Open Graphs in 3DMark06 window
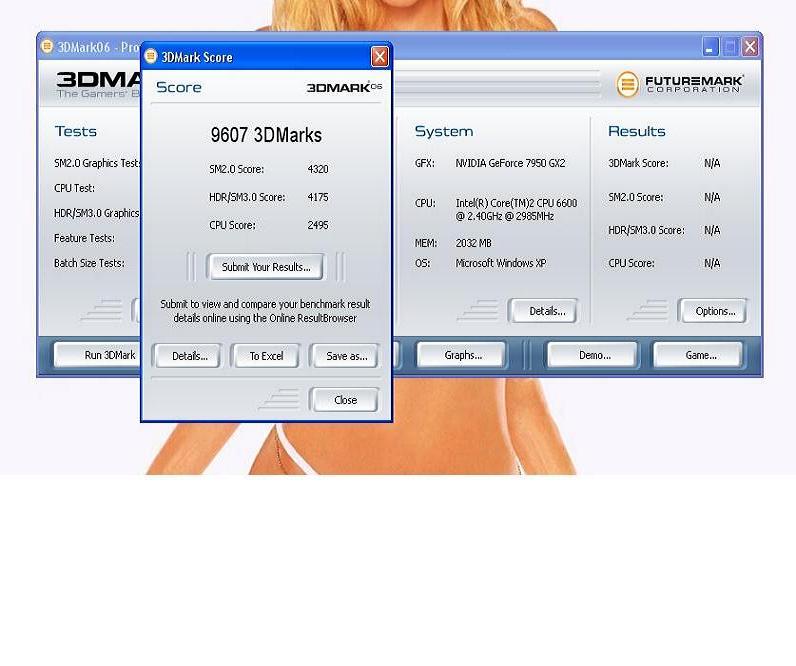The width and height of the screenshot is (796, 666). pyautogui.click(x=462, y=355)
